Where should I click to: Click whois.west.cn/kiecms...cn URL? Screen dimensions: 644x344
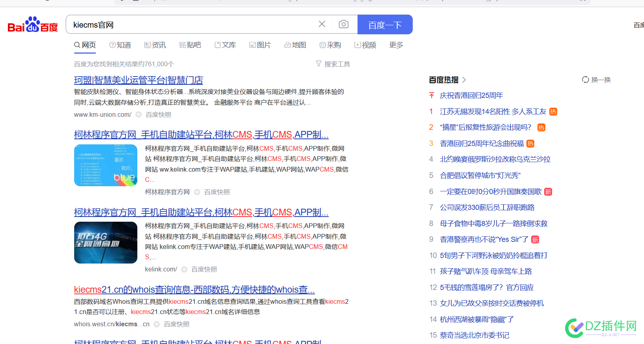click(x=112, y=324)
